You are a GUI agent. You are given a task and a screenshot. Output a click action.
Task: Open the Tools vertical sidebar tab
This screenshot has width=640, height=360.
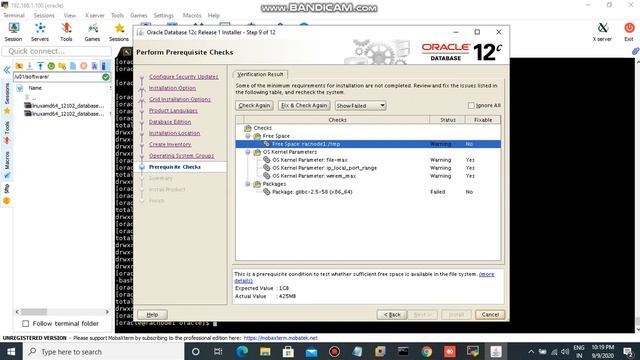[7, 132]
